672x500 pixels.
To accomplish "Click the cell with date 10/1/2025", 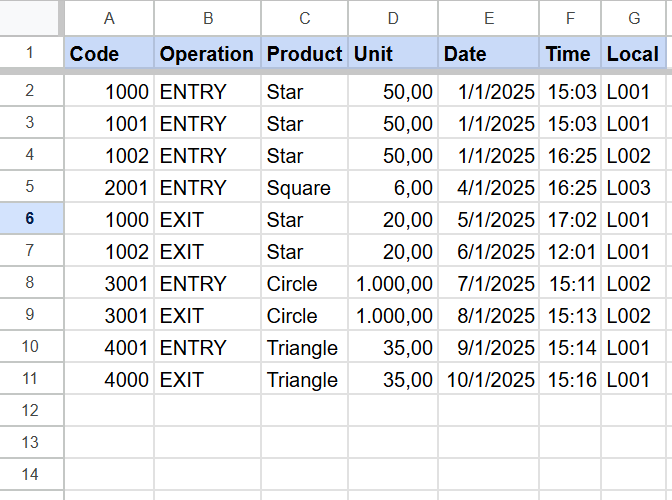I will 488,380.
